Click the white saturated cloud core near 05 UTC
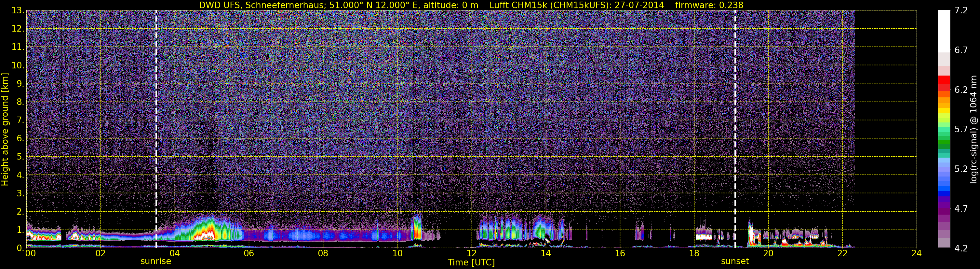Screen dimensions: 980x269 [x=205, y=236]
